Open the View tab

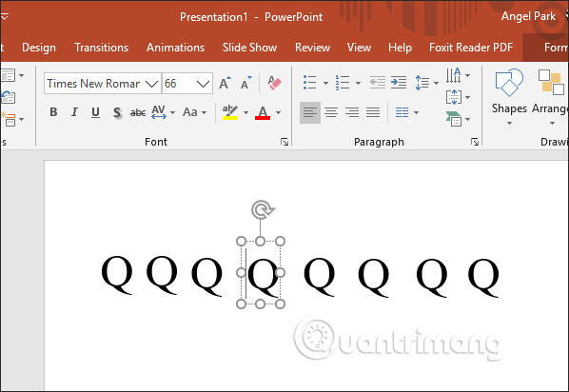[359, 48]
